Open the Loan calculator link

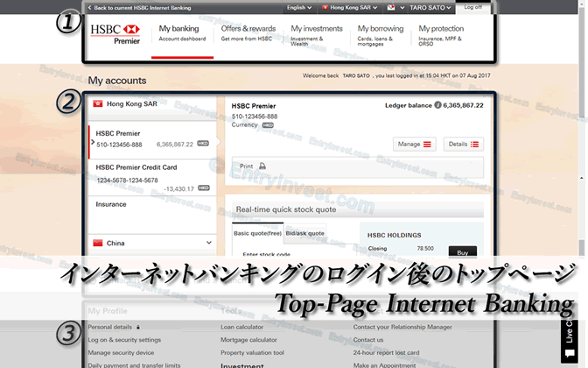(x=241, y=327)
